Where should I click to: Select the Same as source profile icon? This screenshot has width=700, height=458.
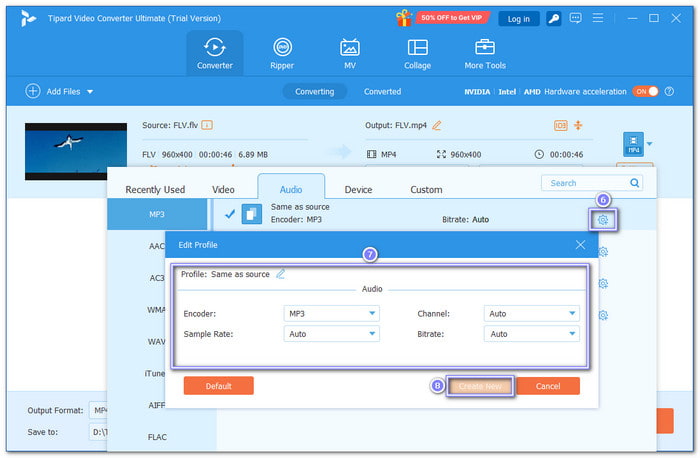click(x=252, y=214)
